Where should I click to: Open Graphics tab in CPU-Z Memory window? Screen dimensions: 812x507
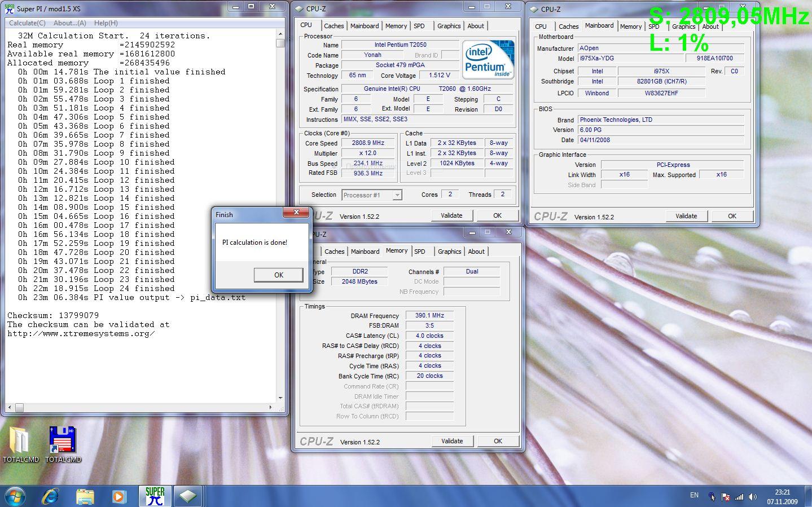[449, 252]
